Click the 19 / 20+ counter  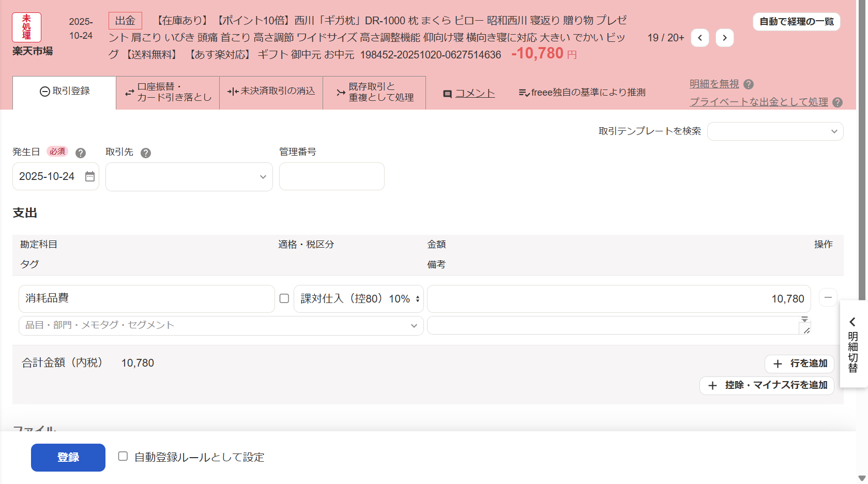[665, 38]
